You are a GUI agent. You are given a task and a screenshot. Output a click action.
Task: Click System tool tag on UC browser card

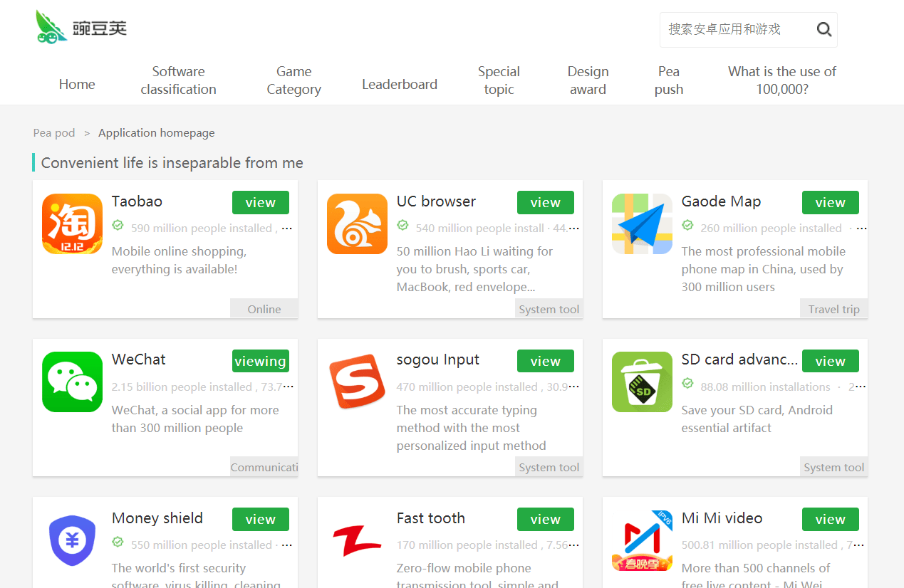click(549, 309)
